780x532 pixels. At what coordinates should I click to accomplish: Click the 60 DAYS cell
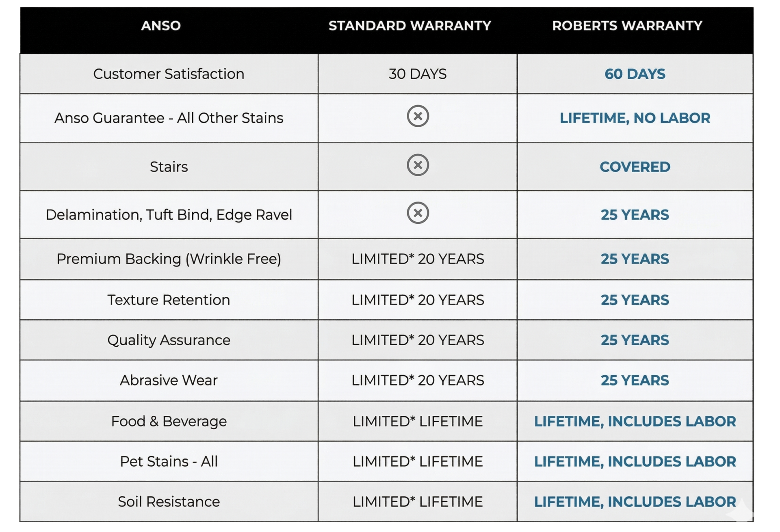[x=635, y=74]
